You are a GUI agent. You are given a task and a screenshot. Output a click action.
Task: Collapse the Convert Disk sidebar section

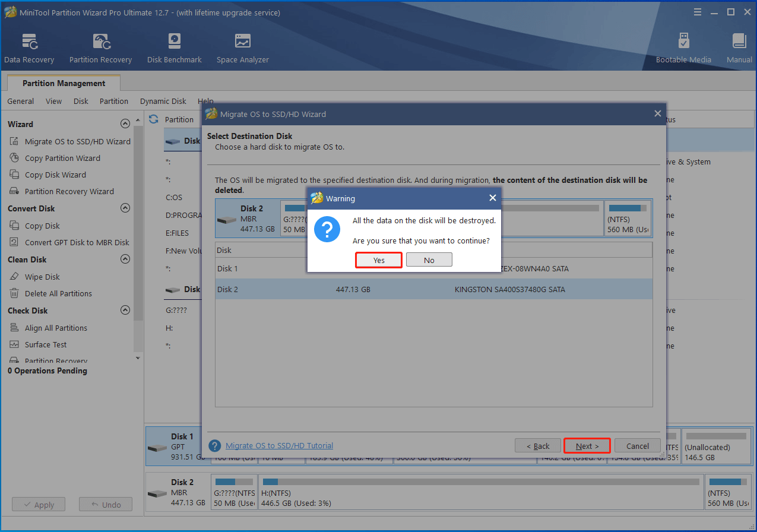125,208
